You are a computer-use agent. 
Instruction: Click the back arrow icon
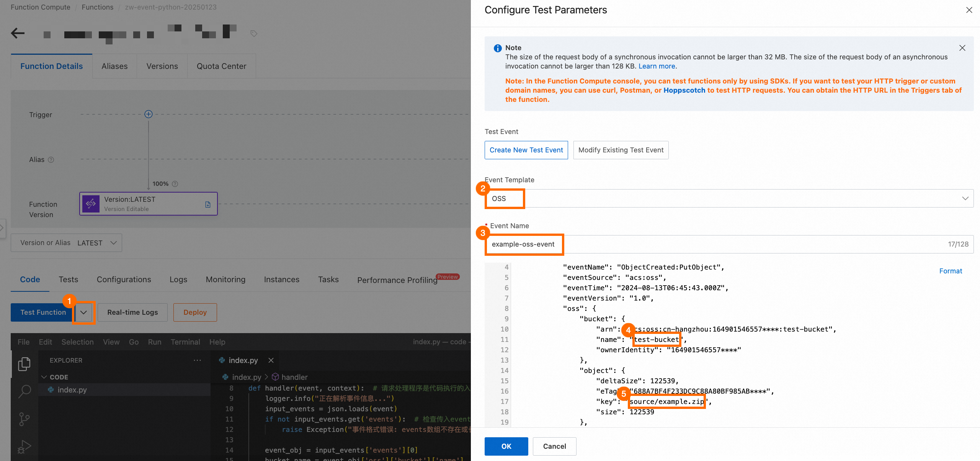[18, 33]
